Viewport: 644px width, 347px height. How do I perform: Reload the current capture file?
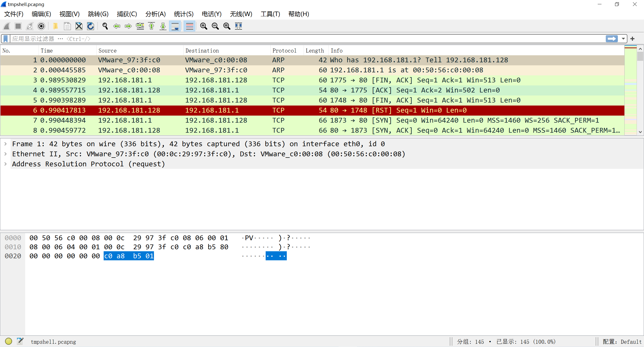tap(91, 26)
